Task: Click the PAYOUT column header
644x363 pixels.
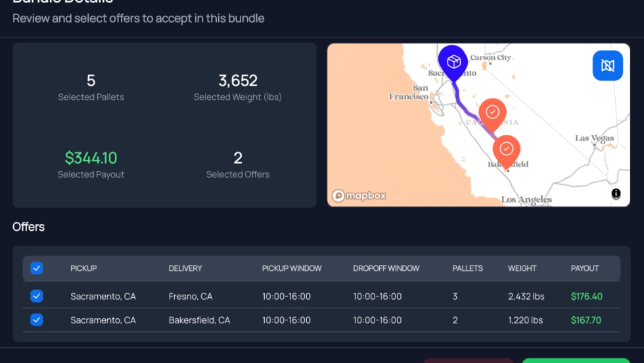Action: pos(585,268)
